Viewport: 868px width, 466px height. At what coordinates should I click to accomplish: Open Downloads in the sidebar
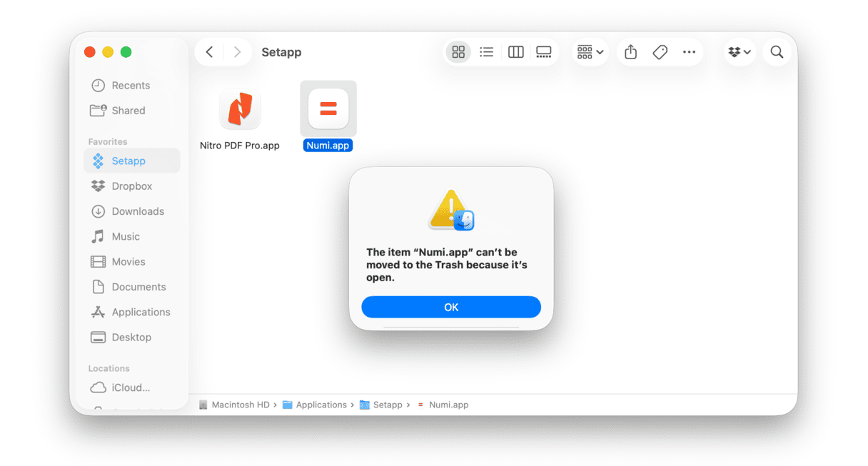[131, 211]
